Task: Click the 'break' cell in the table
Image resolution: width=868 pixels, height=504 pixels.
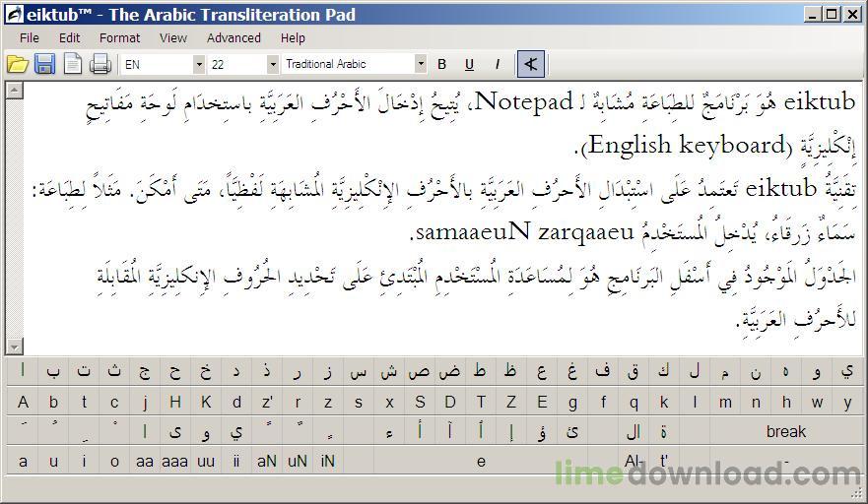Action: (x=786, y=431)
